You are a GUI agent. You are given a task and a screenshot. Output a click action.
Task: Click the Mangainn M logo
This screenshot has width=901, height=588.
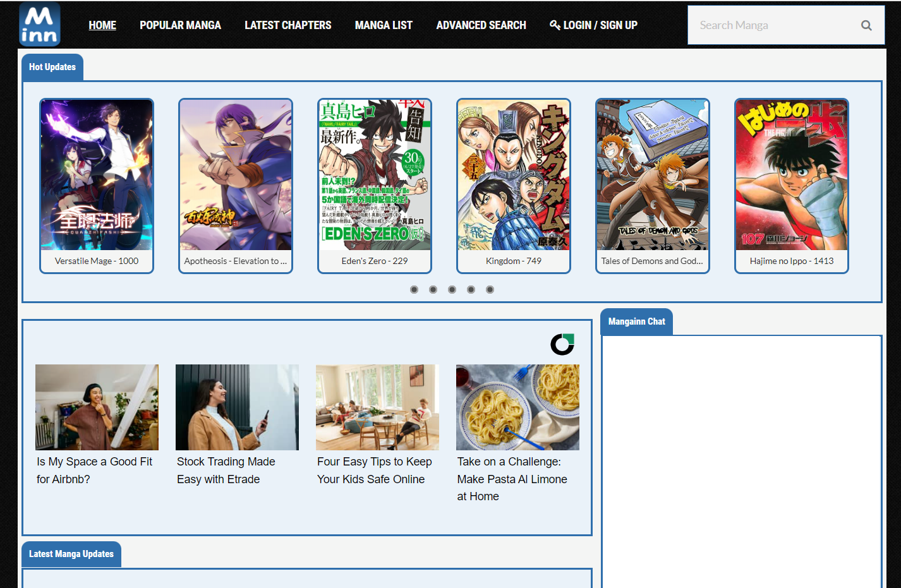click(40, 24)
